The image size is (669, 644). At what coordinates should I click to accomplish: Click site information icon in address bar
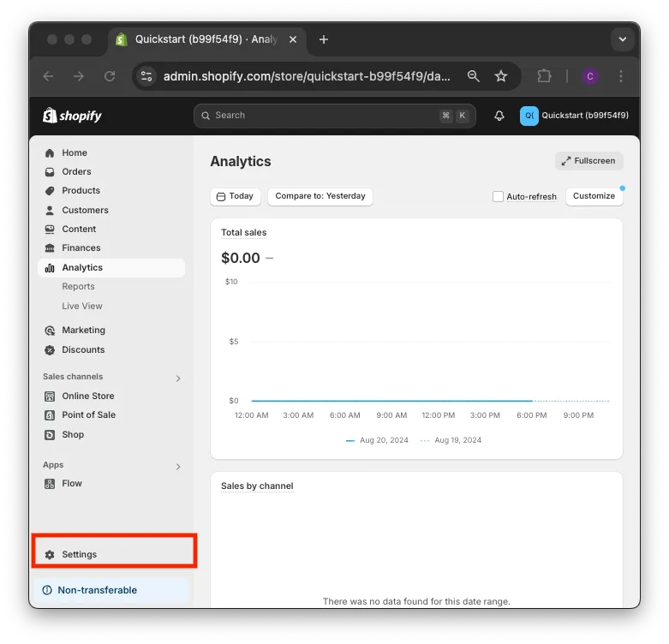(146, 76)
